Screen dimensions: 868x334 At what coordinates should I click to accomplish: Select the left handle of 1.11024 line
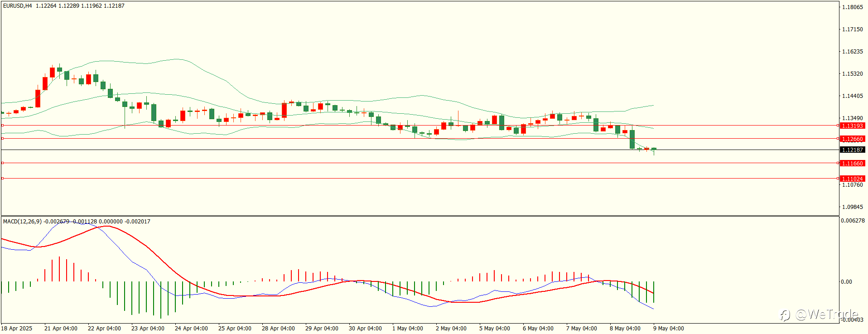click(2, 178)
